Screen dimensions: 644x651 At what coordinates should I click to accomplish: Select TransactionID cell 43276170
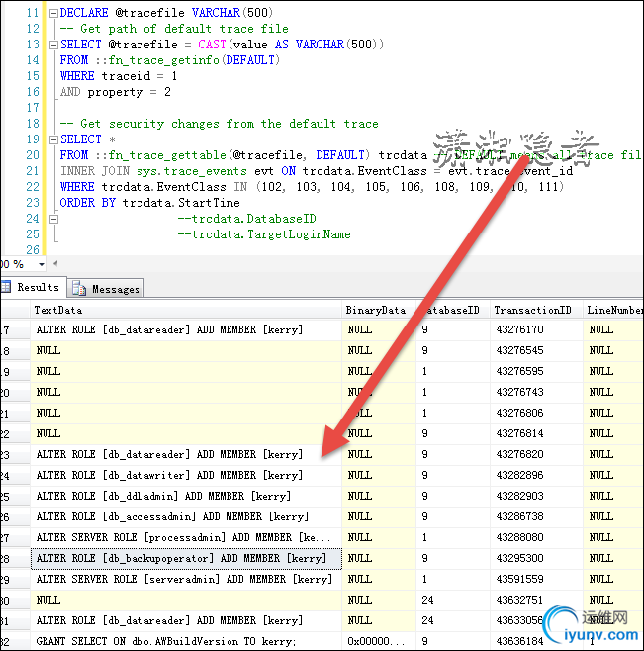[x=536, y=330]
